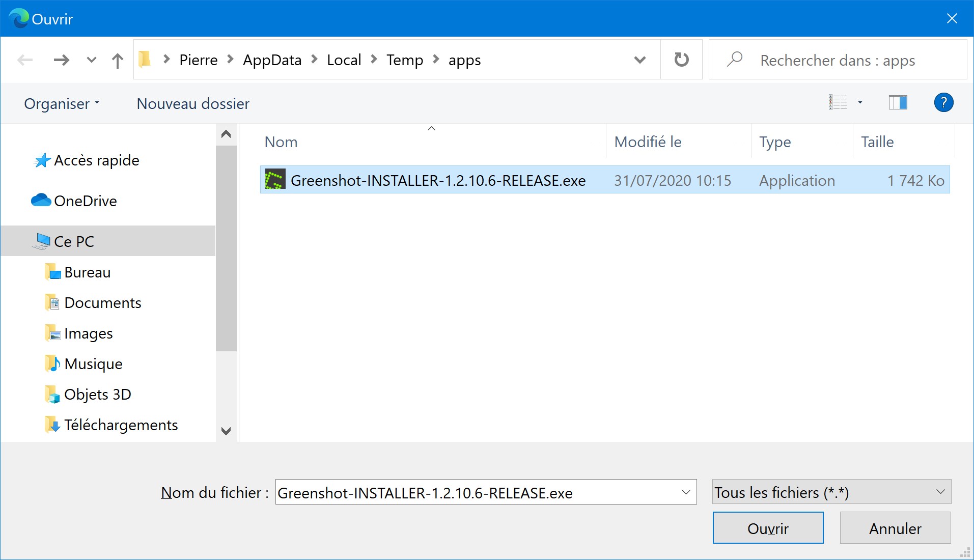
Task: Open Accès rapide in the sidebar
Action: coord(96,160)
